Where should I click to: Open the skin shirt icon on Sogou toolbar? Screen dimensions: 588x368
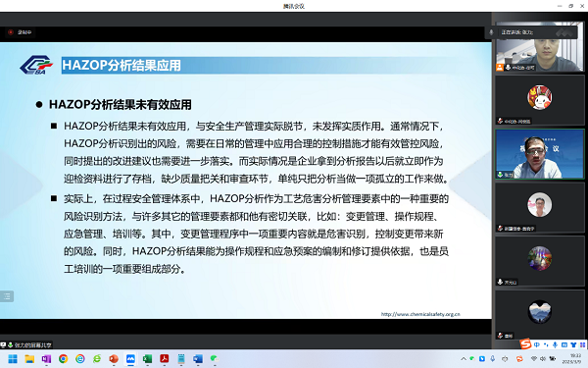(573, 344)
